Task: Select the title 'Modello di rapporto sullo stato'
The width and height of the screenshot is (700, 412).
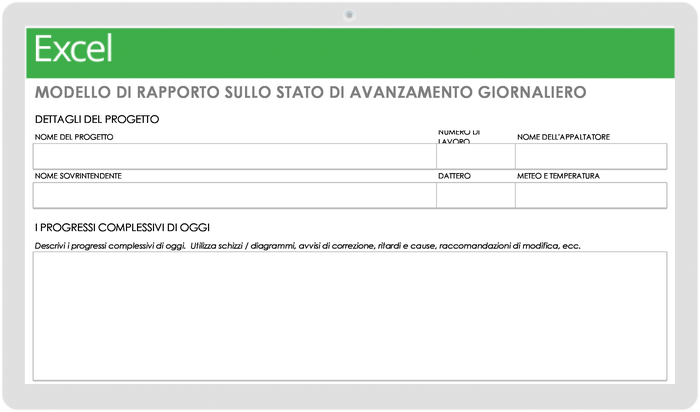Action: click(178, 92)
